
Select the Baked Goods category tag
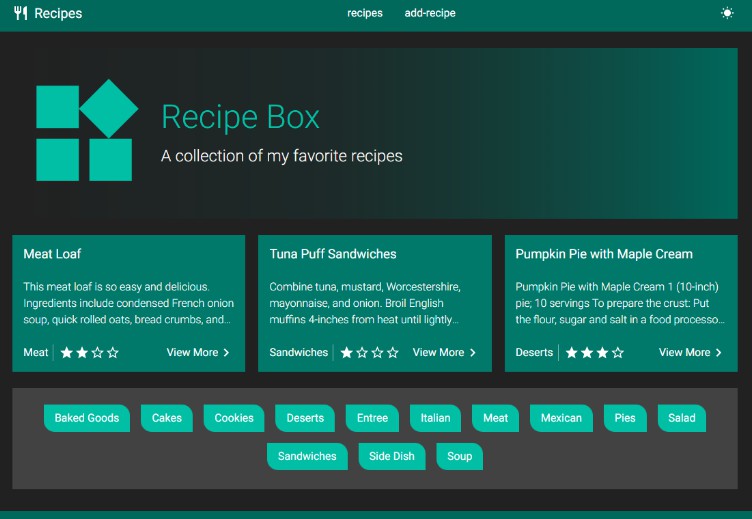click(87, 418)
